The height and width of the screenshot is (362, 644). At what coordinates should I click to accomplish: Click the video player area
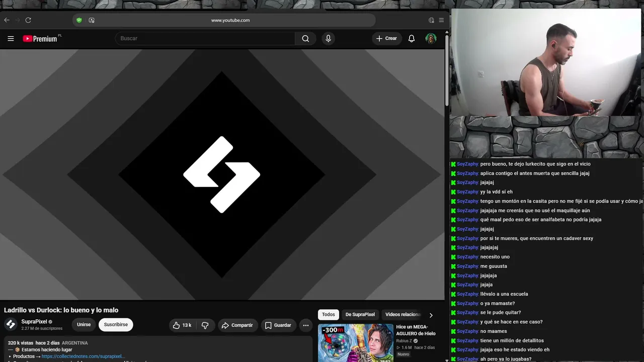pos(222,174)
